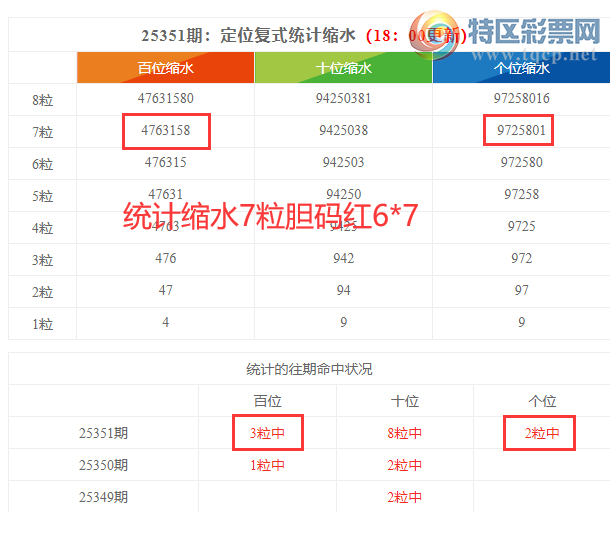610x550 pixels.
Task: Select the value 9725
Action: [521, 226]
